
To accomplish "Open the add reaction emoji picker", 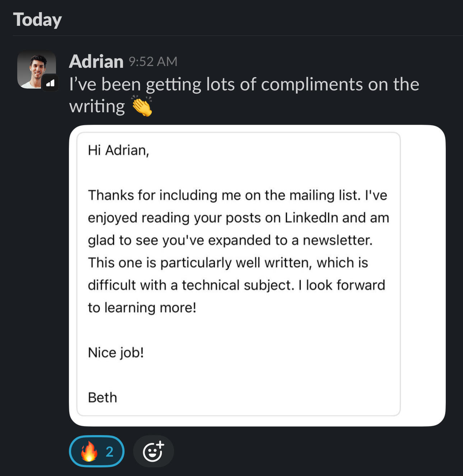I will point(153,451).
